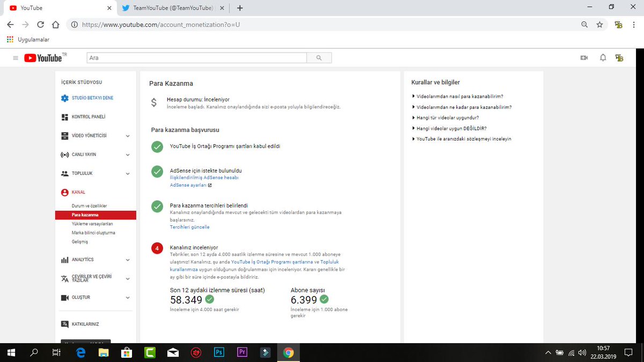Click the browser forward arrow
The width and height of the screenshot is (644, 362).
tap(25, 25)
